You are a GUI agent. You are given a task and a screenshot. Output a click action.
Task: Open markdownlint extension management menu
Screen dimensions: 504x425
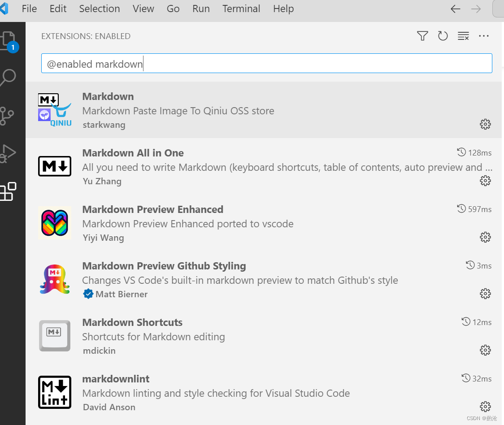tap(485, 407)
